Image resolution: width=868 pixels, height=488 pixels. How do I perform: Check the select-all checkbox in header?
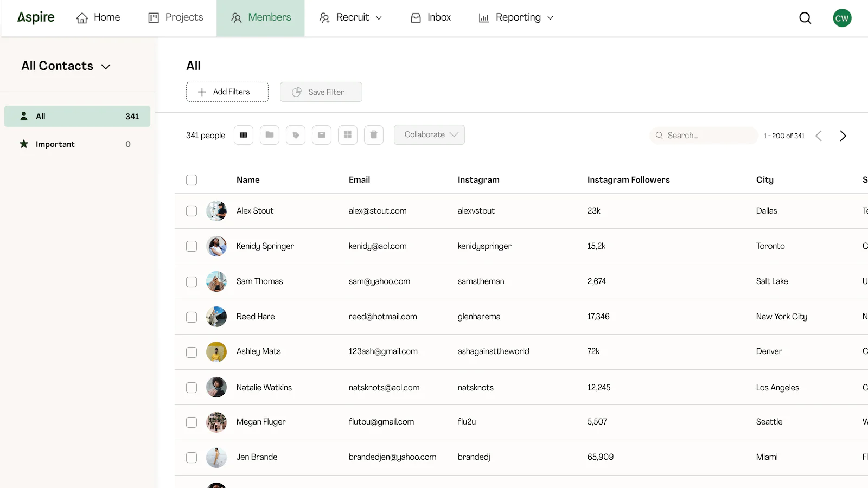[x=192, y=180]
